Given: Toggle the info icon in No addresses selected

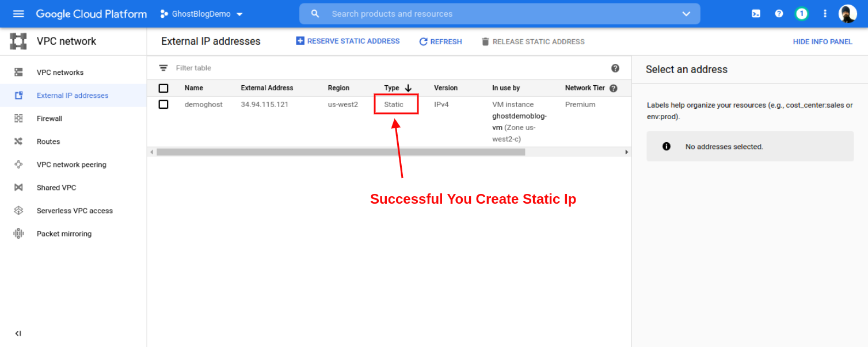Looking at the screenshot, I should click(667, 146).
